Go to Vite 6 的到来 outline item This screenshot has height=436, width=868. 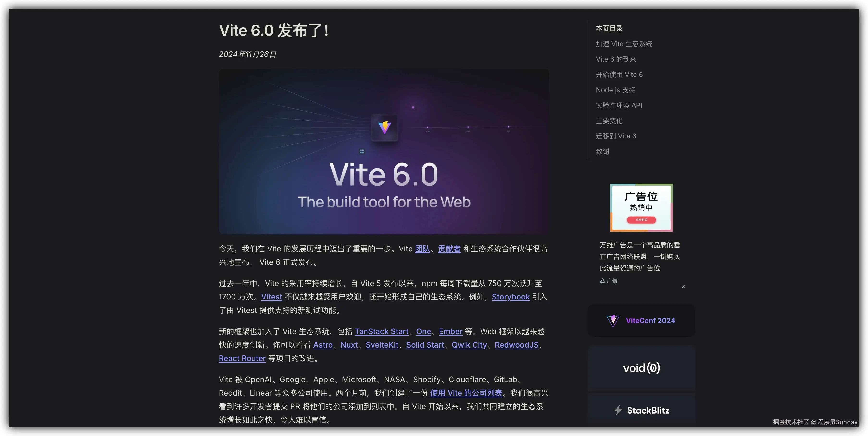(x=616, y=59)
